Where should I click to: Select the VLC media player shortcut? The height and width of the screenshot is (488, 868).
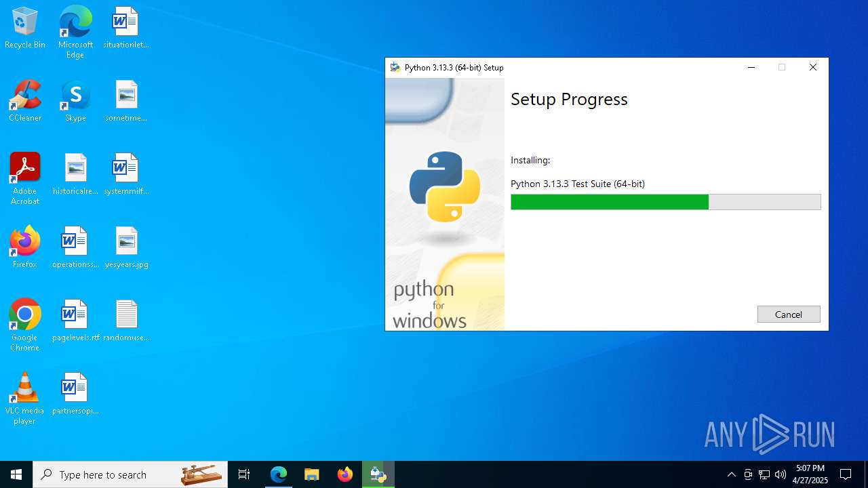25,399
